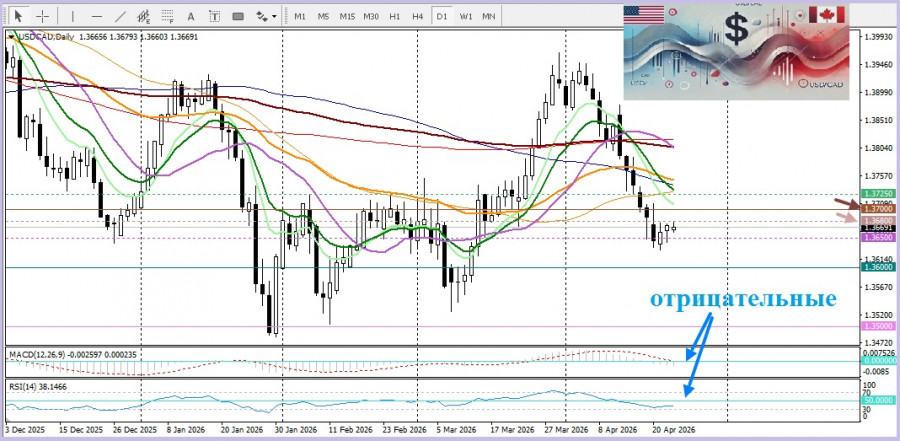Click the USDCAD,Daily chart title text

[x=46, y=37]
